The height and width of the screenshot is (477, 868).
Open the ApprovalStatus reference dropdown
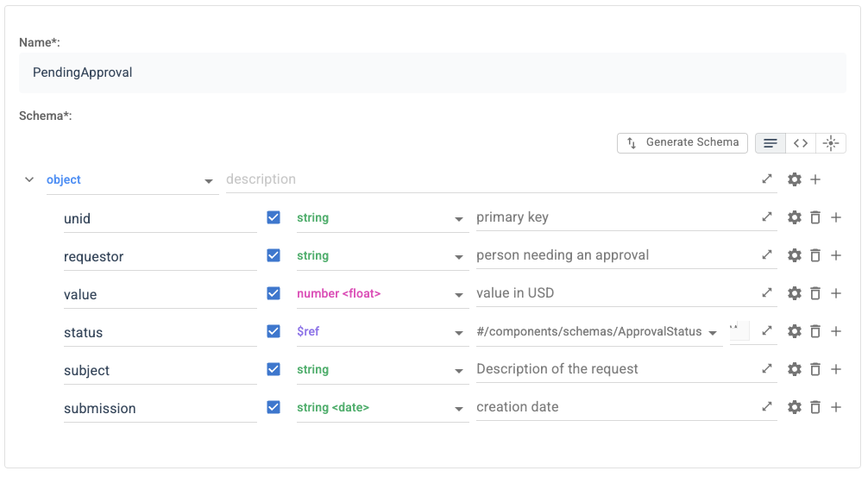pyautogui.click(x=712, y=332)
